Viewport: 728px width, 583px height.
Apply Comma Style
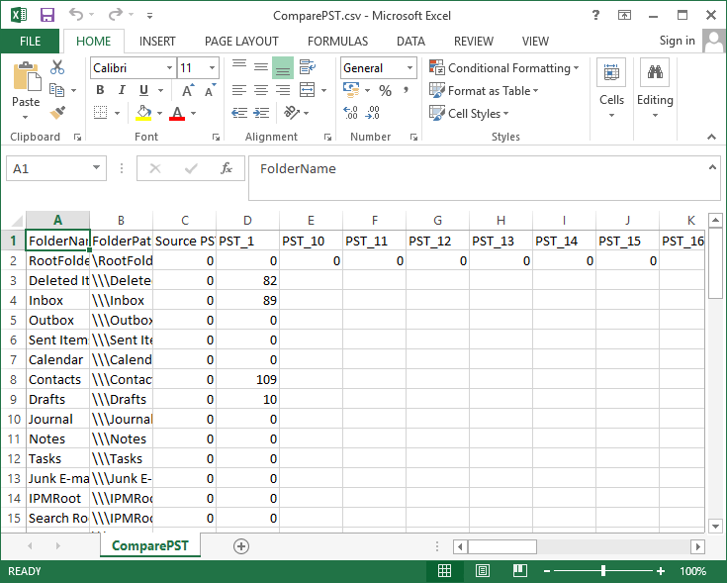(407, 90)
